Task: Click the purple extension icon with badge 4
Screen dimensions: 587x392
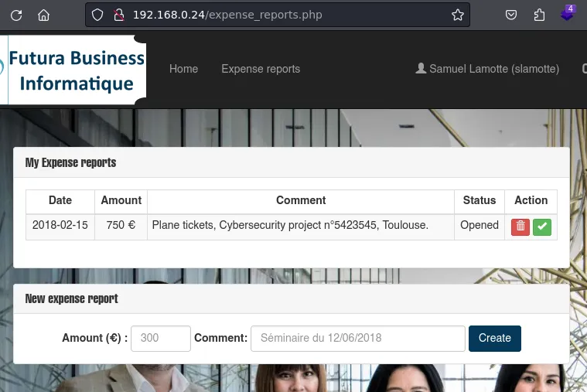Action: click(568, 14)
